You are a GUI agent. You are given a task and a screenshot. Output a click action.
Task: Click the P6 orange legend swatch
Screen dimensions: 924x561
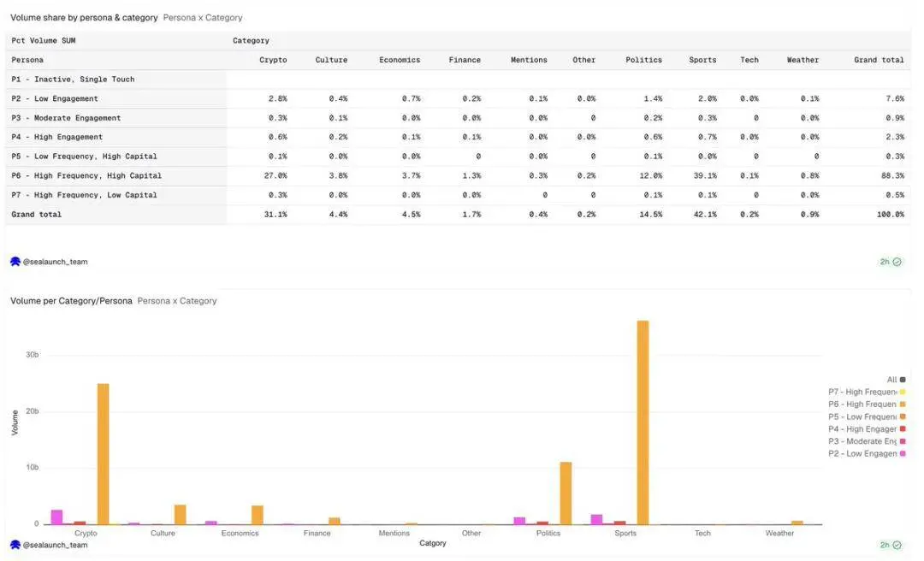(903, 405)
